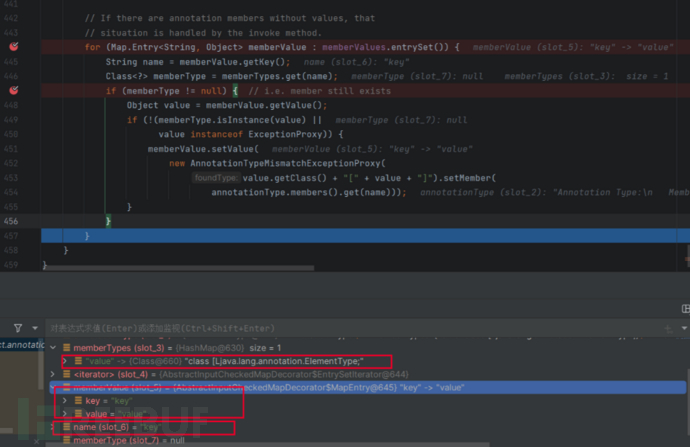Click the ElementType map entry icon

pos(77,360)
